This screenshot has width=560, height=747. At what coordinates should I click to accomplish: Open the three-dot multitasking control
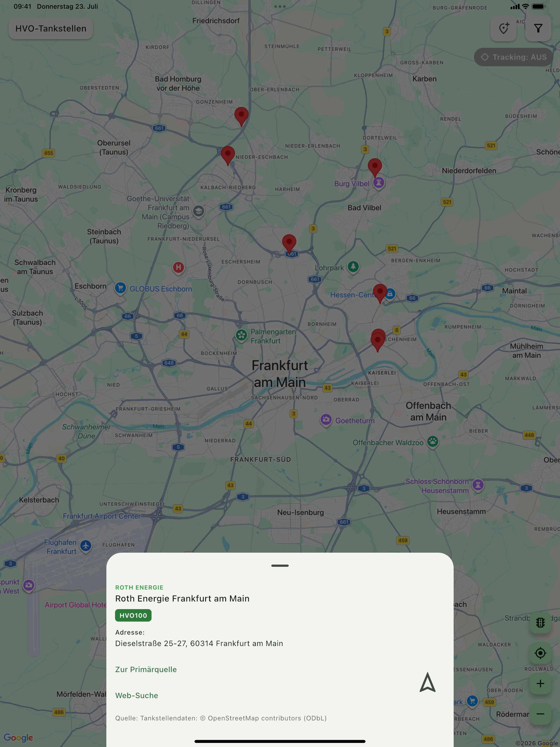coord(280,6)
